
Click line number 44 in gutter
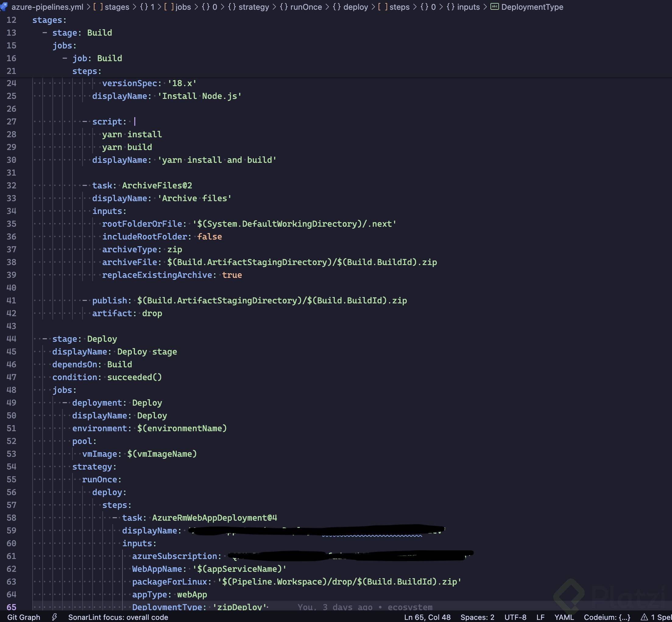(12, 339)
